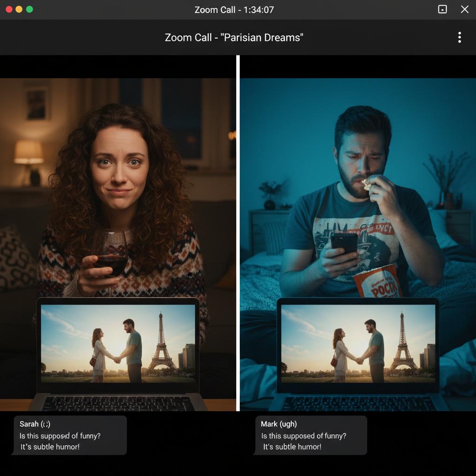The image size is (476, 476).
Task: Click the "Parisian Dreams" call heading
Action: tap(234, 38)
